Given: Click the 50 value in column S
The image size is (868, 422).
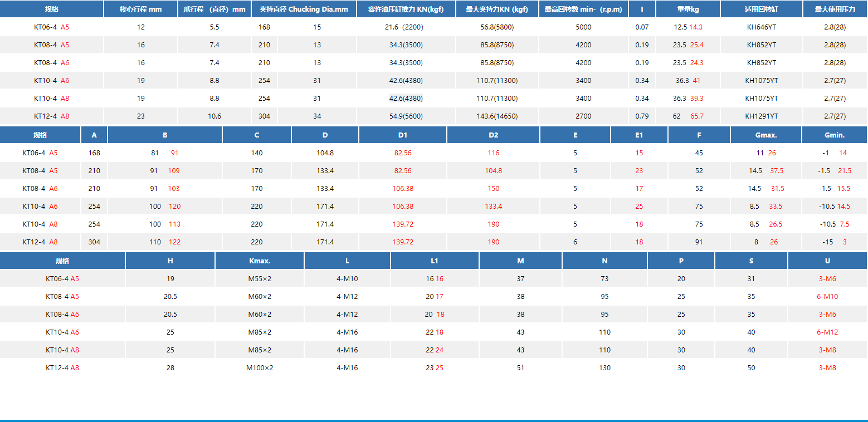Looking at the screenshot, I should click(751, 368).
